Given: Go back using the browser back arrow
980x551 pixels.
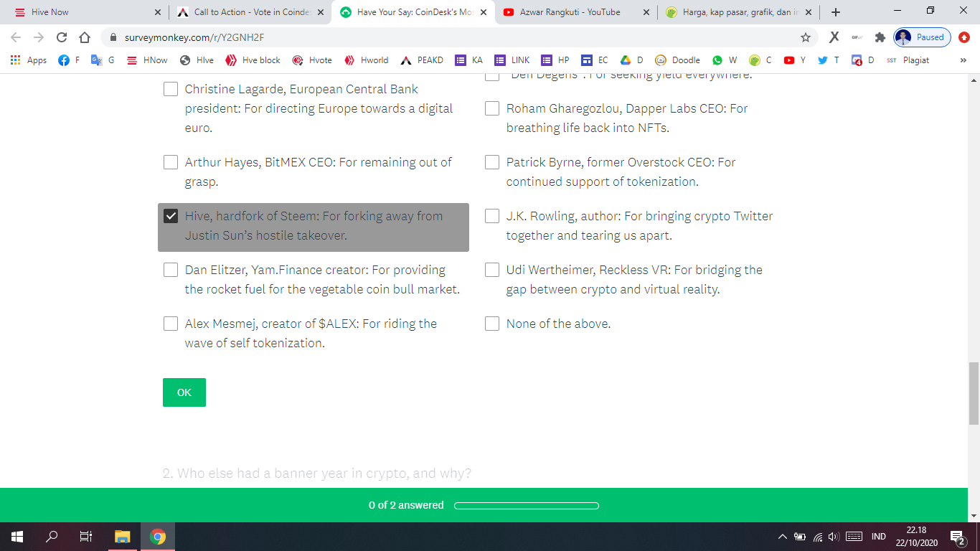Looking at the screenshot, I should click(x=16, y=37).
